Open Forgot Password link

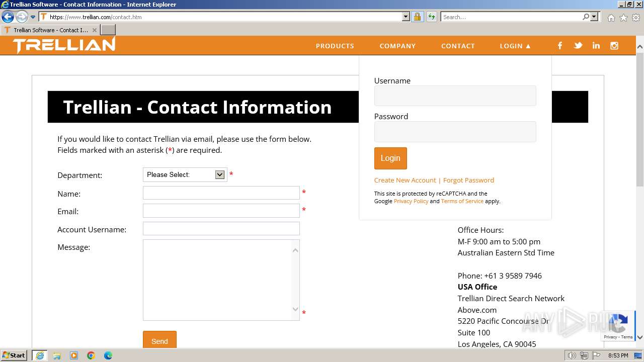click(468, 180)
